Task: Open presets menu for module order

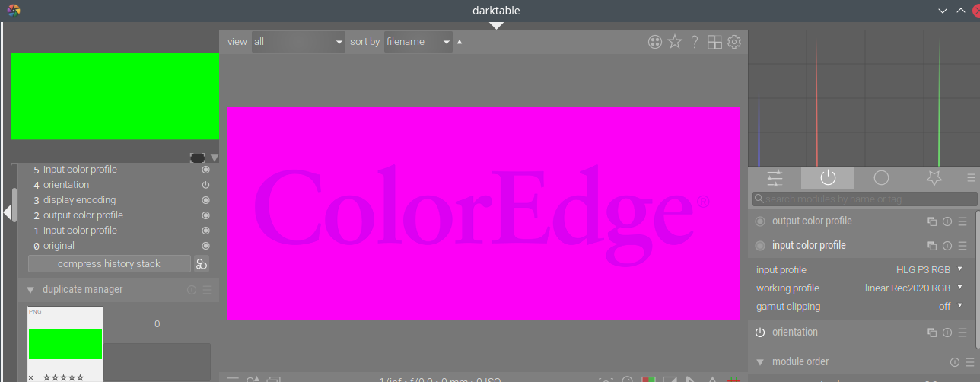Action: pyautogui.click(x=970, y=362)
